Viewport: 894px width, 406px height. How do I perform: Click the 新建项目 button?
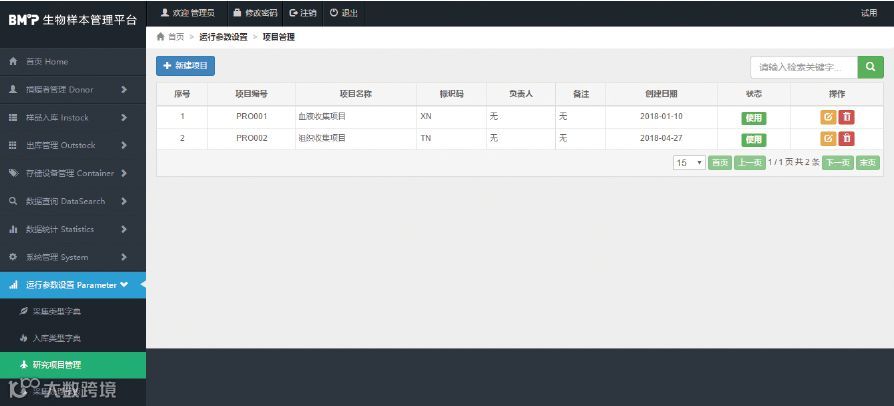pos(185,66)
